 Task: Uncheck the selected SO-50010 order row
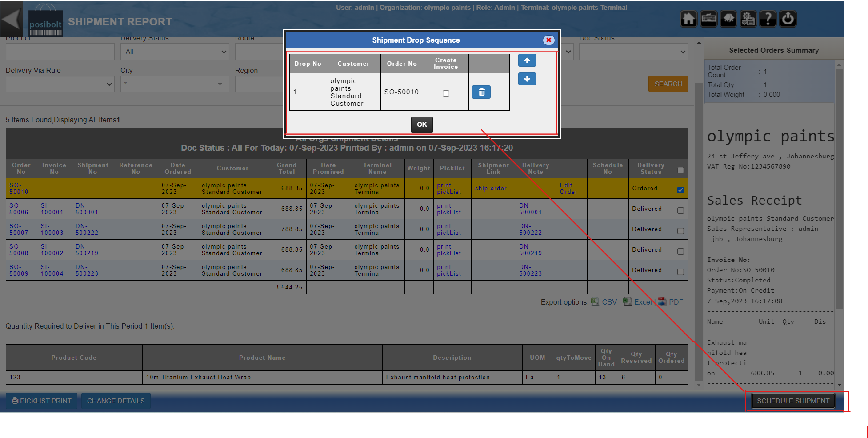[x=680, y=190]
